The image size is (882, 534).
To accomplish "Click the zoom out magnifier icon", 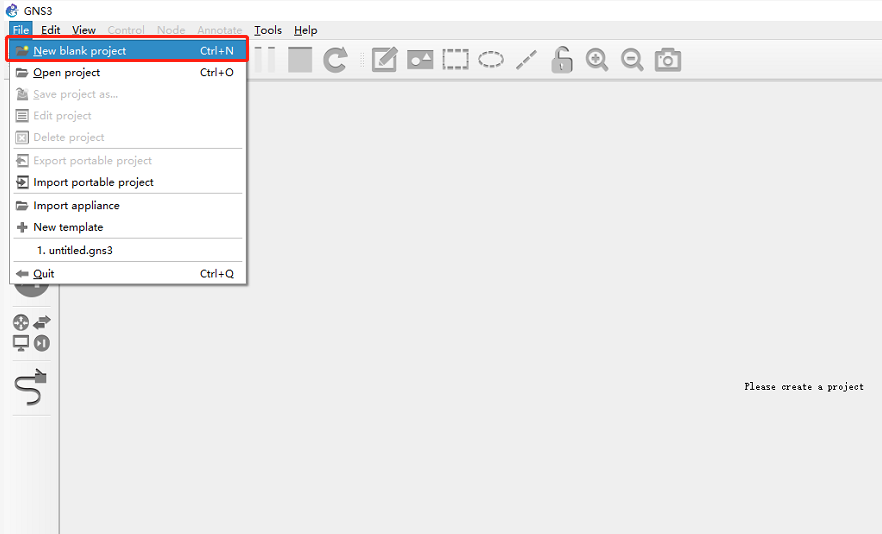I will (x=632, y=60).
